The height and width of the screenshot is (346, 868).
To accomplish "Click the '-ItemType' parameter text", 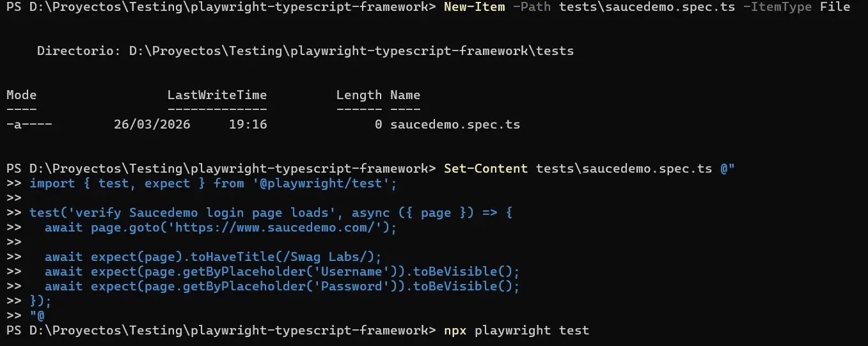I will point(777,7).
